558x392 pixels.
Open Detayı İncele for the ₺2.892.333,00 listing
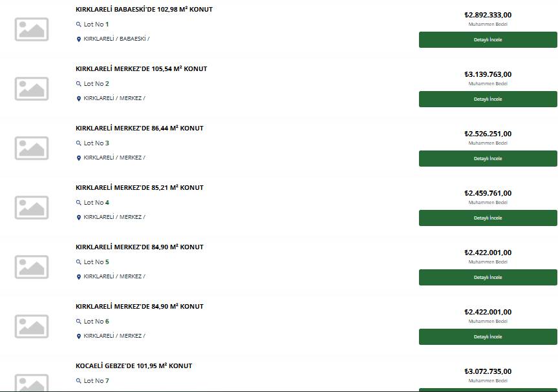pos(488,39)
